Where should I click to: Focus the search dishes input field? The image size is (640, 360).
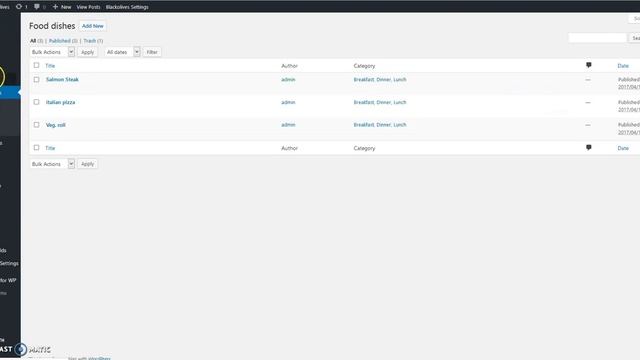pyautogui.click(x=598, y=38)
